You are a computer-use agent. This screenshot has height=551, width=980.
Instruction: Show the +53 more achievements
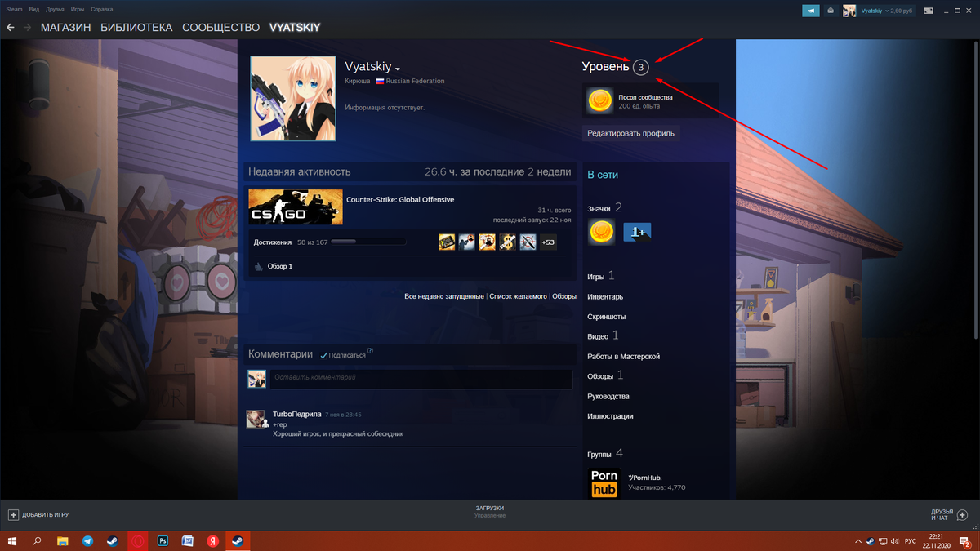click(548, 242)
